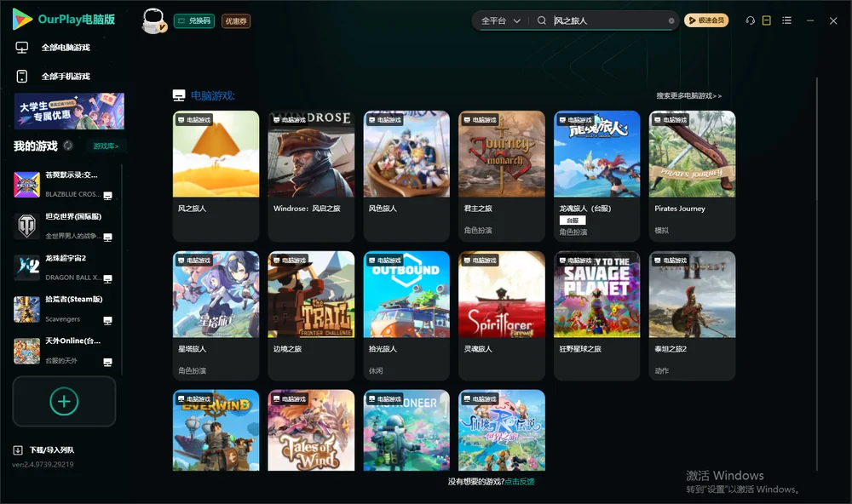Viewport: 852px width, 504px height.
Task: Open the Pirates Journey game card
Action: pos(692,176)
